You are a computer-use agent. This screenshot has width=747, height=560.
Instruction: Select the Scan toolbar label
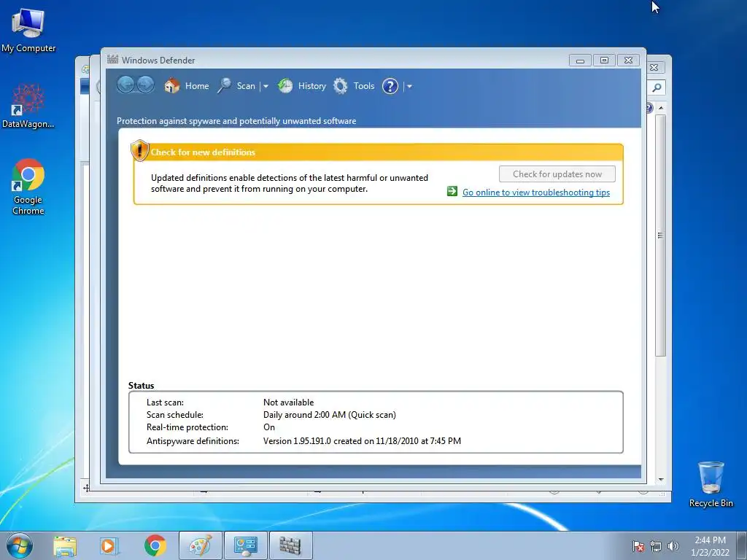(246, 86)
